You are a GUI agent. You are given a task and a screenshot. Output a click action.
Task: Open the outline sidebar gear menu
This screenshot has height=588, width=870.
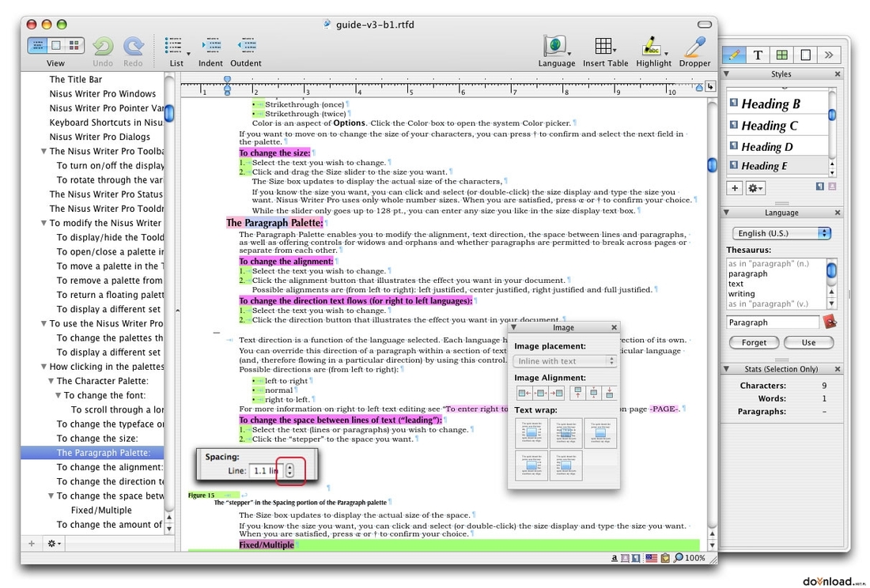tap(53, 544)
